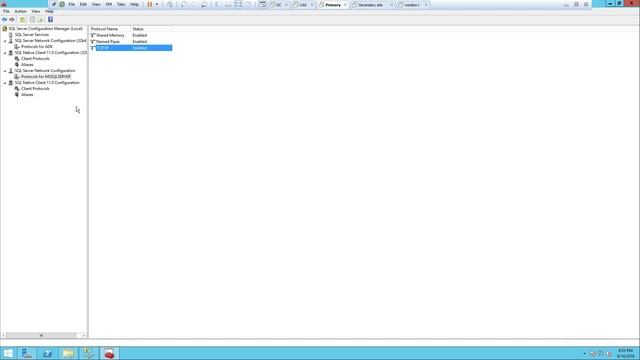The width and height of the screenshot is (640, 360).
Task: Open the VMware Edit menu
Action: point(83,4)
